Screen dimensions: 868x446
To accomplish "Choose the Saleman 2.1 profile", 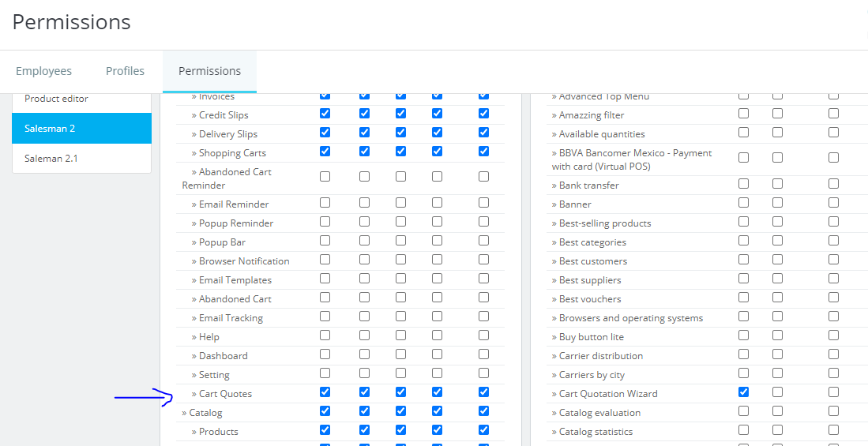I will point(51,159).
